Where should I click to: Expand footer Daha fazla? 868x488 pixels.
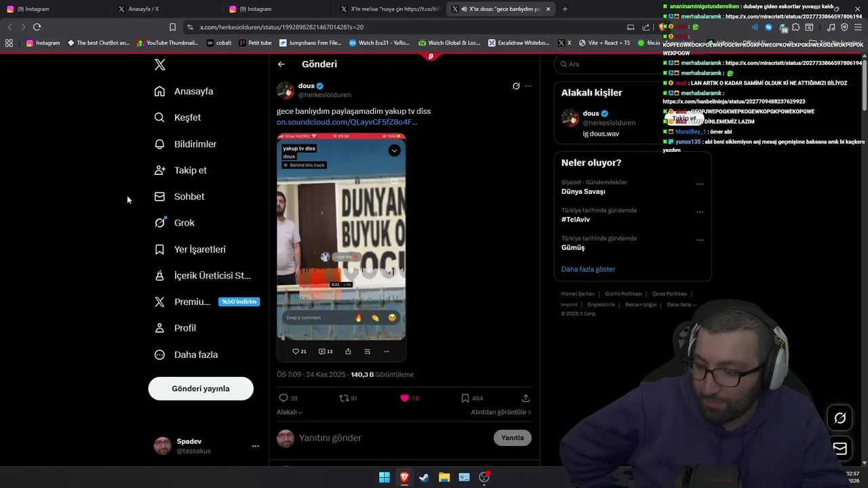click(x=681, y=305)
